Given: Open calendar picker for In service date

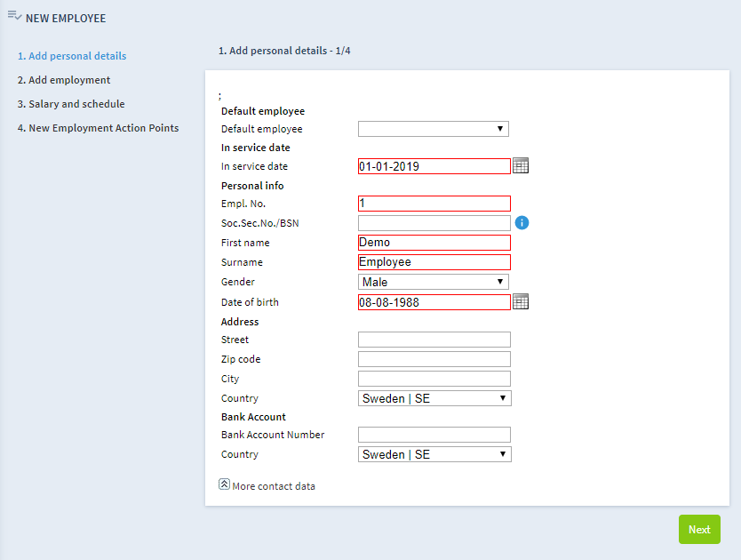Looking at the screenshot, I should tap(521, 165).
